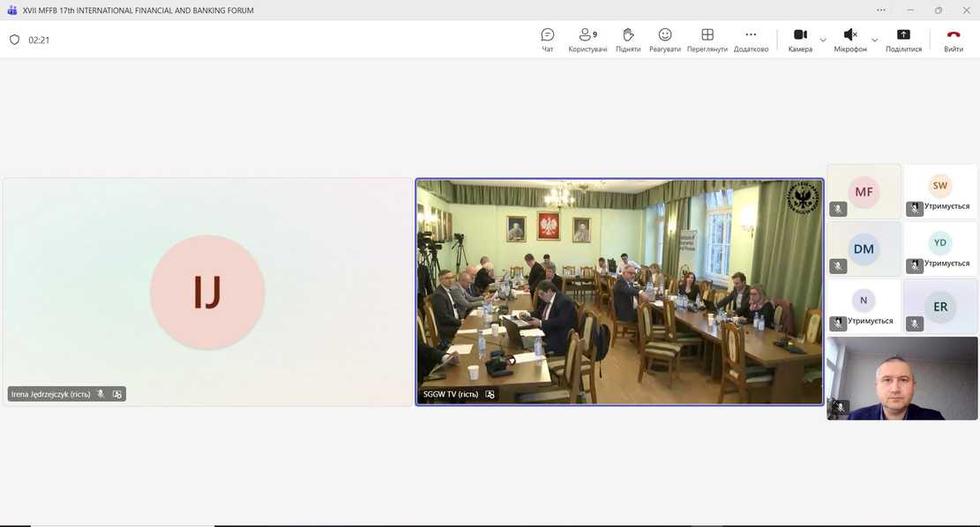Click the Irena Jędrzejczyk name label
Image resolution: width=980 pixels, height=527 pixels.
(x=51, y=394)
